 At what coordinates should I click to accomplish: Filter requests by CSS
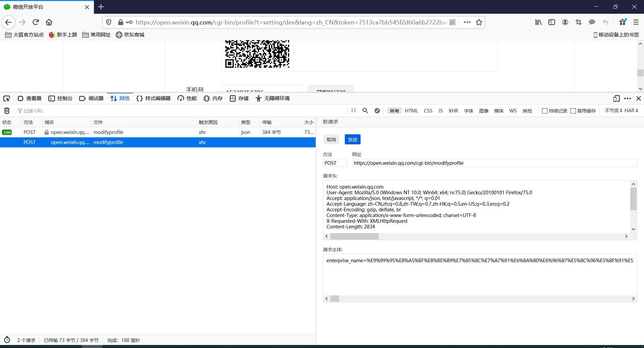[428, 111]
